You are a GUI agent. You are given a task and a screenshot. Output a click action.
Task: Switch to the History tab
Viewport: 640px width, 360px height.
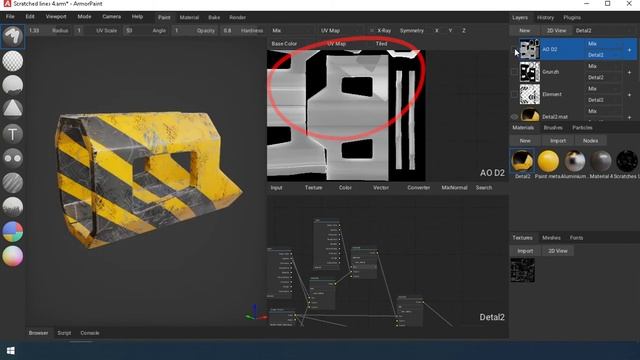(x=545, y=18)
